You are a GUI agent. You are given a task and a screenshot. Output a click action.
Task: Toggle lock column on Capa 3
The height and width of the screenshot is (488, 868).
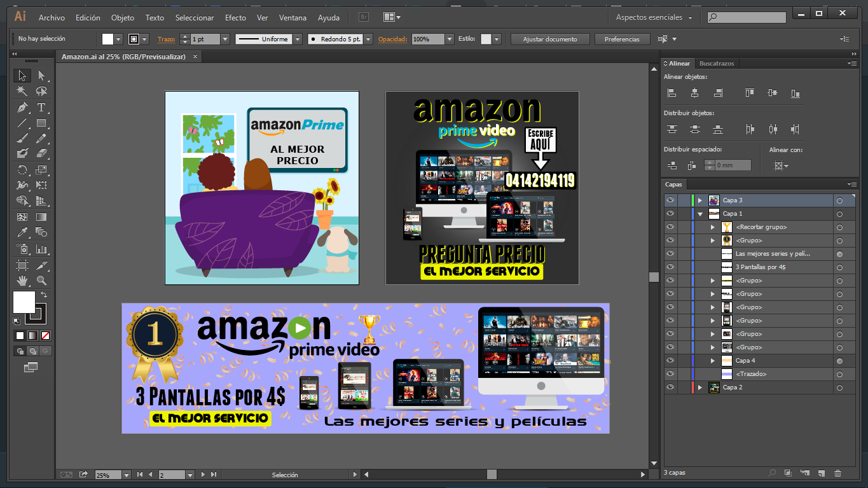[x=684, y=200]
